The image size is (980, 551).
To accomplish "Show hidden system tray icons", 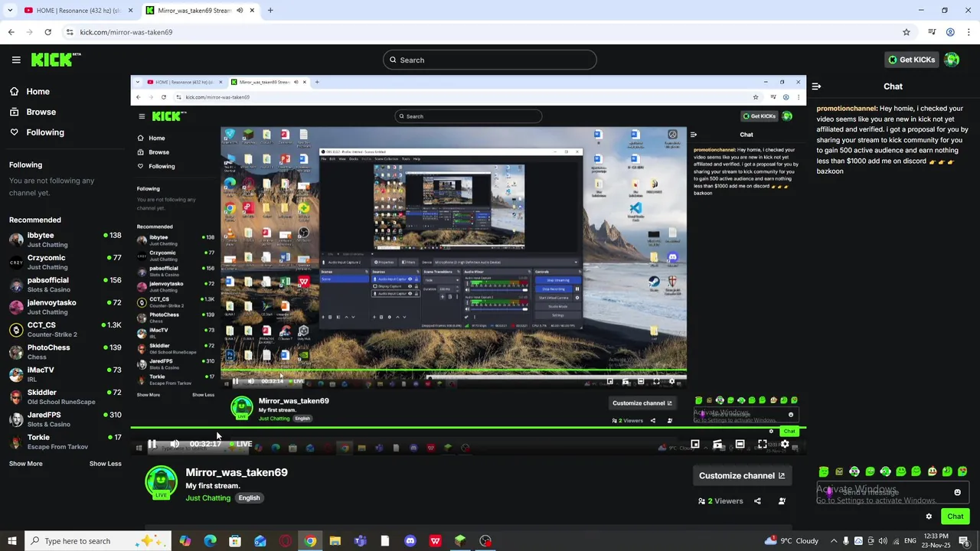I will click(833, 541).
